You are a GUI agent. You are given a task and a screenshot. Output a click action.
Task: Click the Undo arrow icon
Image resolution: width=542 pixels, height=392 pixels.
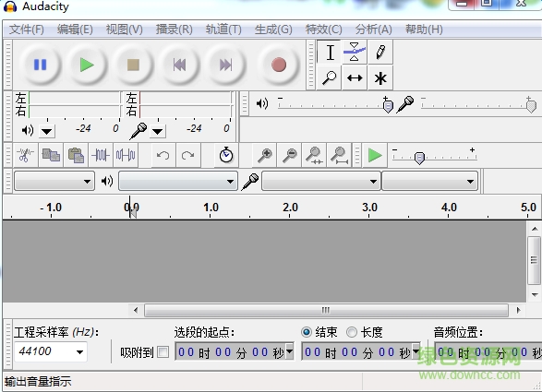pyautogui.click(x=163, y=156)
